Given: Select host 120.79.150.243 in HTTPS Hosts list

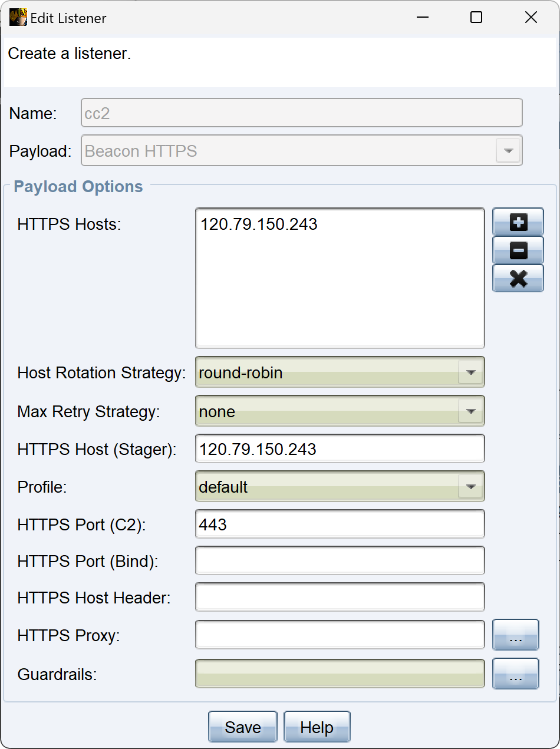Looking at the screenshot, I should (x=259, y=224).
